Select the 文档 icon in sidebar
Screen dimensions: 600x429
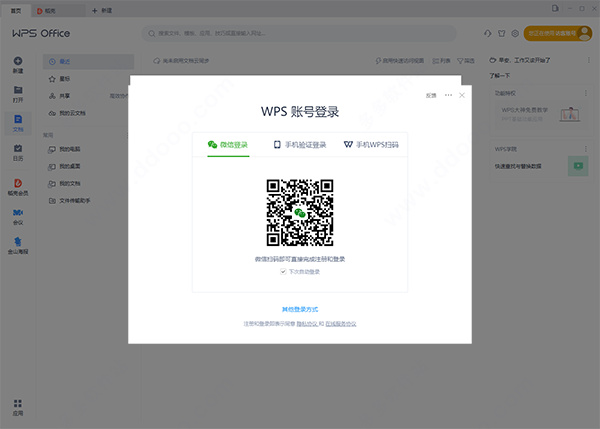[x=17, y=123]
